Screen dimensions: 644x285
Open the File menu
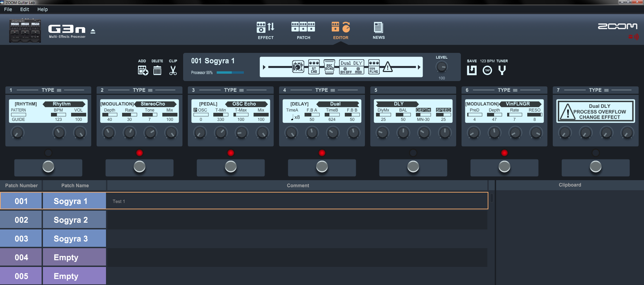(x=8, y=9)
